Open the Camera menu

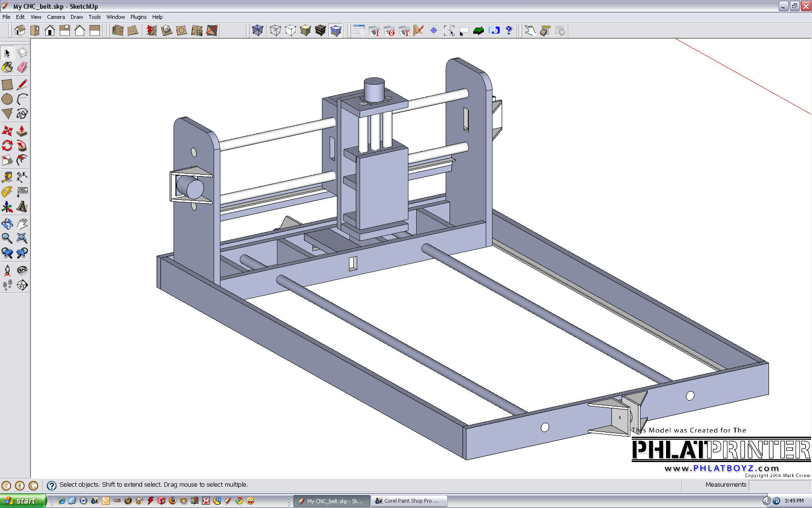(56, 17)
